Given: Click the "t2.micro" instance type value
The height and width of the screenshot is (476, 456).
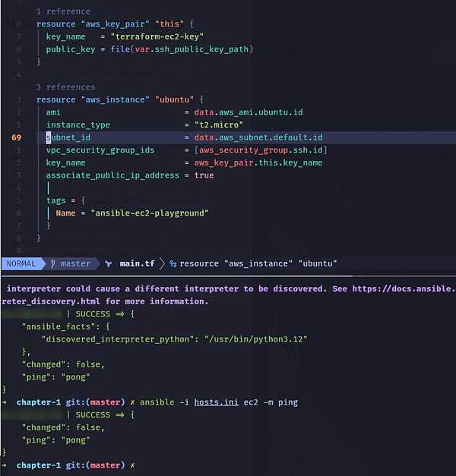Looking at the screenshot, I should 219,125.
